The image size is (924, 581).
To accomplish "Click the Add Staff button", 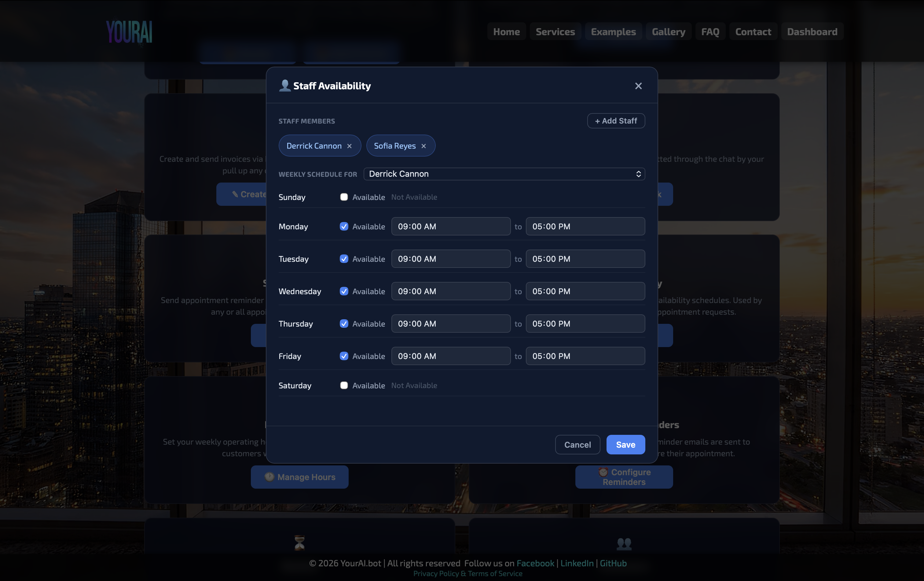I will (x=616, y=121).
